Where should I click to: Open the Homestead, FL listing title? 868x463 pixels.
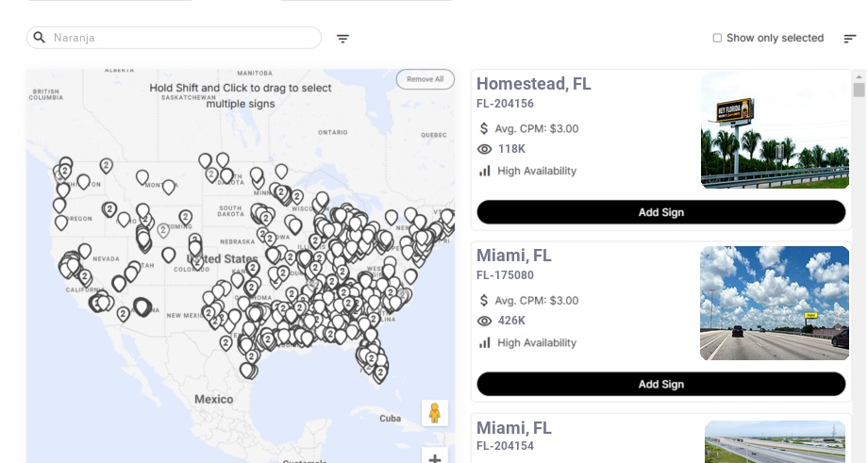pos(533,84)
